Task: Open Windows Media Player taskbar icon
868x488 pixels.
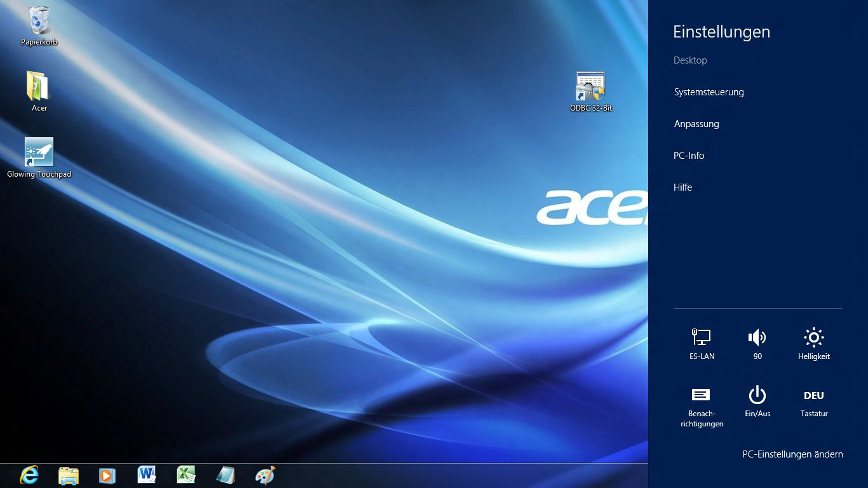Action: pyautogui.click(x=107, y=475)
